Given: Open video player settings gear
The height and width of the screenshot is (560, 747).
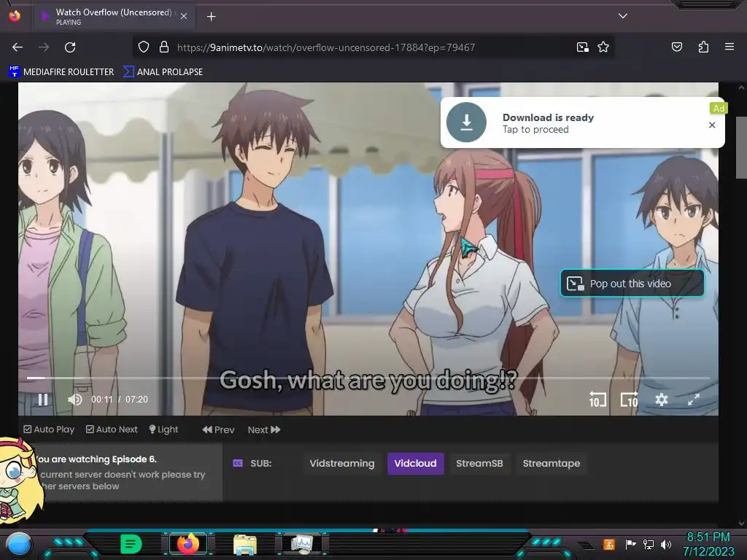Looking at the screenshot, I should pyautogui.click(x=661, y=400).
